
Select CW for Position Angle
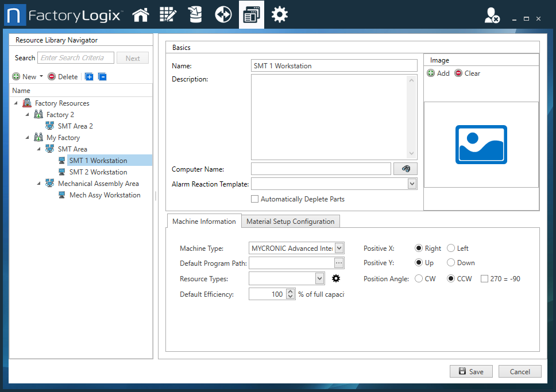pos(418,278)
